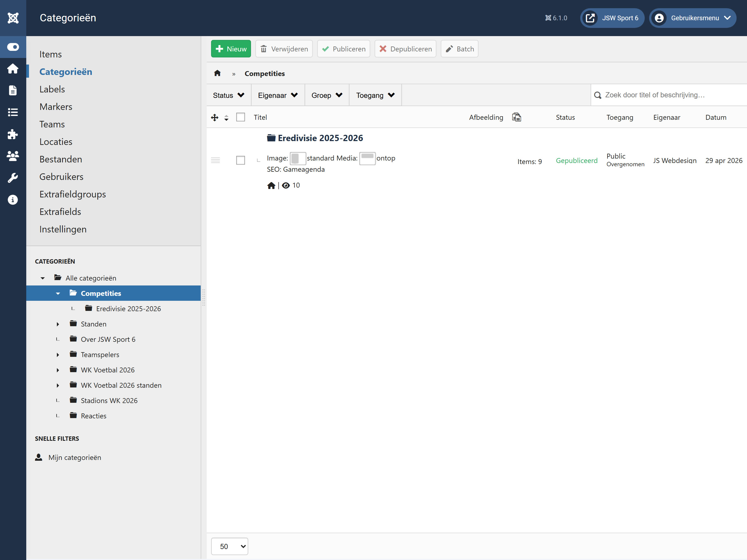Open the Menus list sidebar icon
This screenshot has height=560, width=747.
(x=13, y=112)
